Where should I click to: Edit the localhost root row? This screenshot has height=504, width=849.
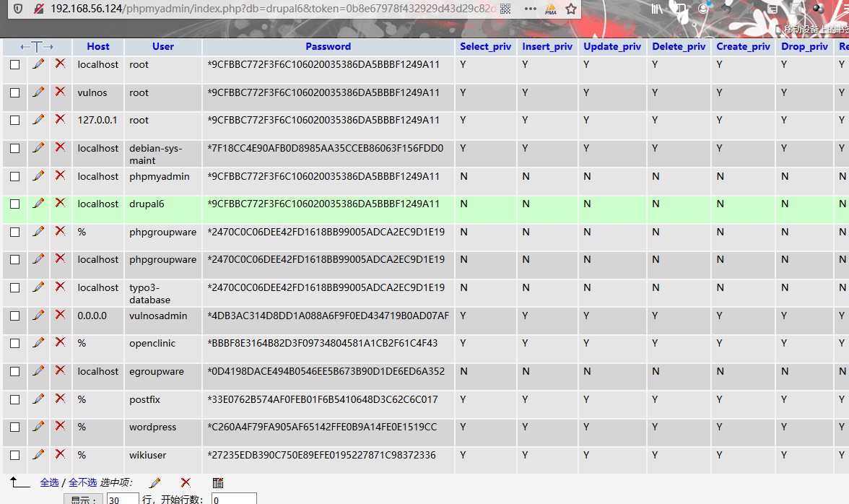38,64
